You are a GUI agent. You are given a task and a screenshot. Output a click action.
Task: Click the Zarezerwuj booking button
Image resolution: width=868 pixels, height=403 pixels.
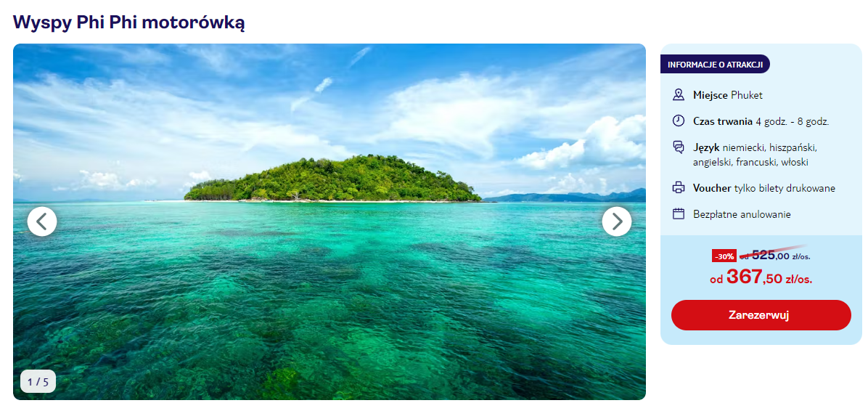[x=761, y=315]
